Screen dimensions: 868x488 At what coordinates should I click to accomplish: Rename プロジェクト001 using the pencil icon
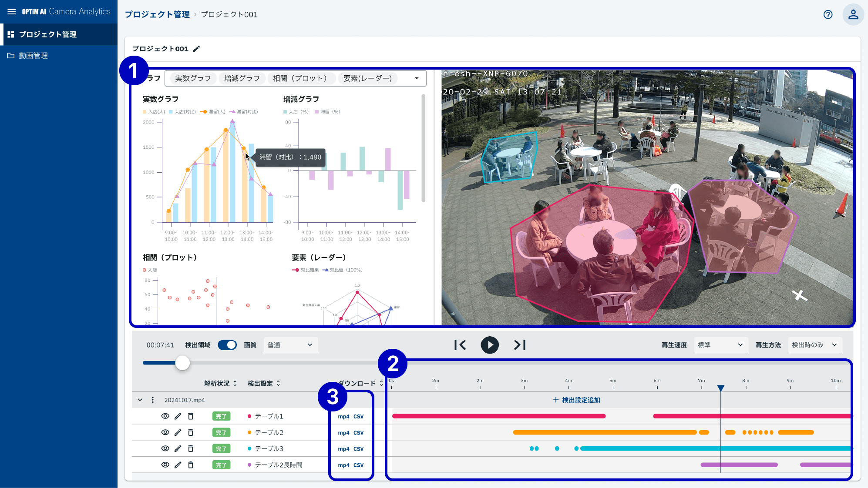pos(197,49)
